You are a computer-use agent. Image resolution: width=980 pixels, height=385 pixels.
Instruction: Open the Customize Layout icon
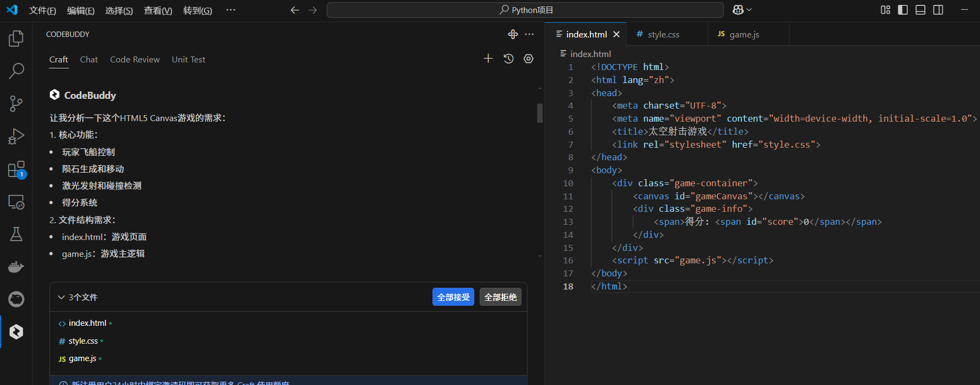886,10
